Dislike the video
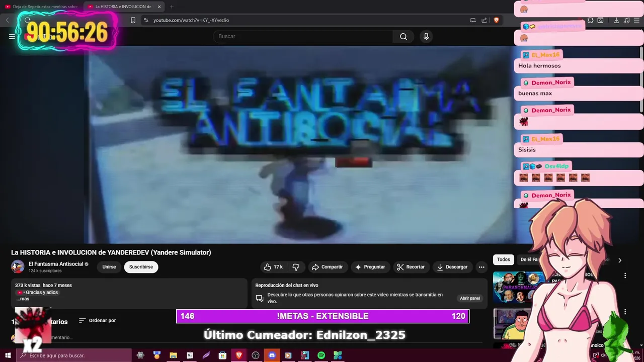The height and width of the screenshot is (362, 644). [x=296, y=267]
